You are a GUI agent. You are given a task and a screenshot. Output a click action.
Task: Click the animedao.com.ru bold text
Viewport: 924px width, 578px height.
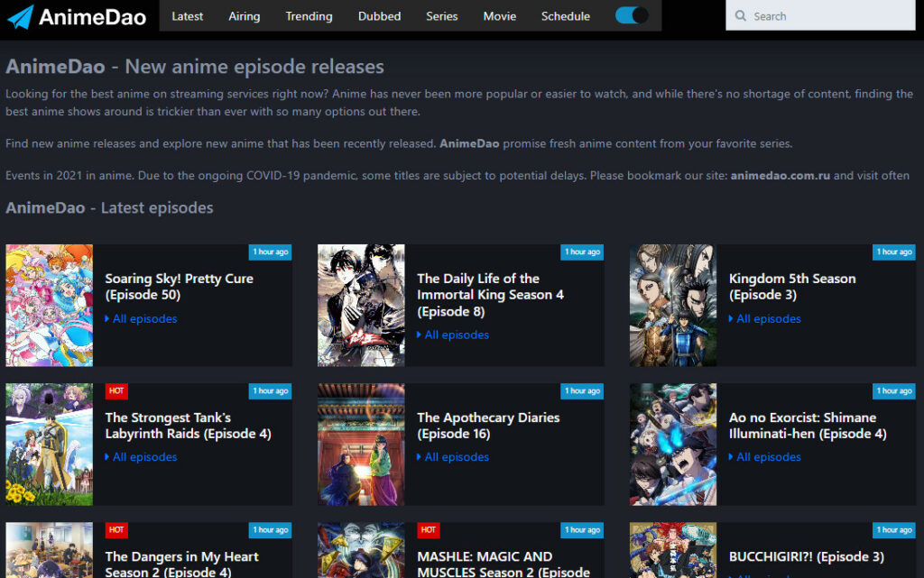(781, 176)
